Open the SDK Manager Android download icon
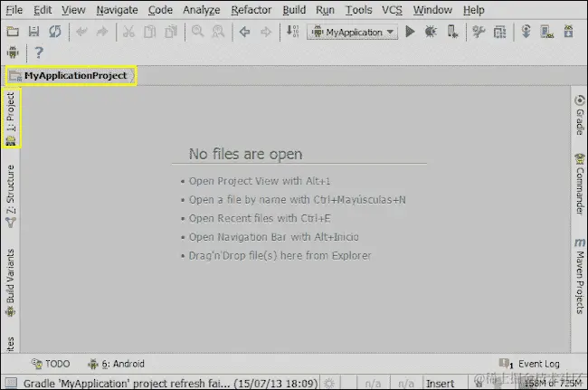Image resolution: width=588 pixels, height=390 pixels. tap(569, 32)
